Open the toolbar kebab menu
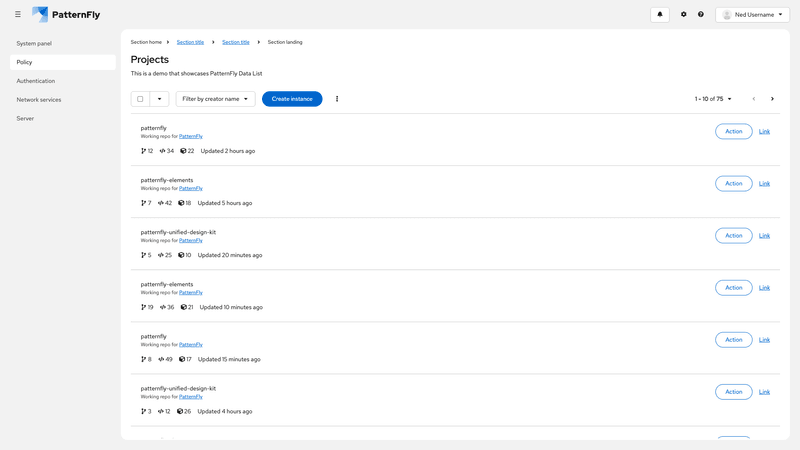800x450 pixels. click(x=337, y=99)
